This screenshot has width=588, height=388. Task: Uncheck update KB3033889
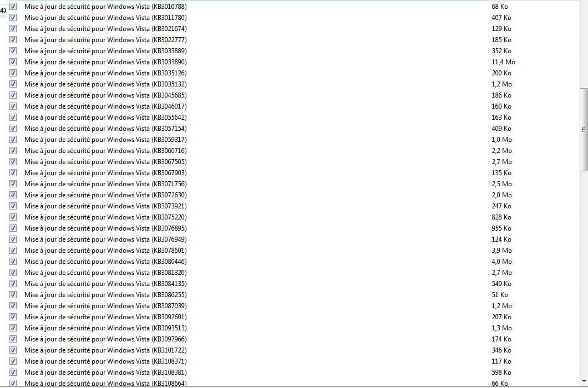pyautogui.click(x=13, y=50)
